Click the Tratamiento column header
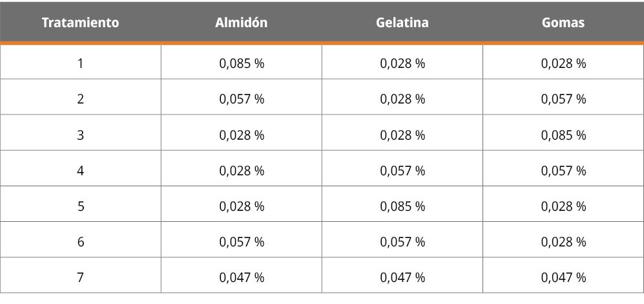Image resolution: width=644 pixels, height=304 pixels. click(x=80, y=23)
